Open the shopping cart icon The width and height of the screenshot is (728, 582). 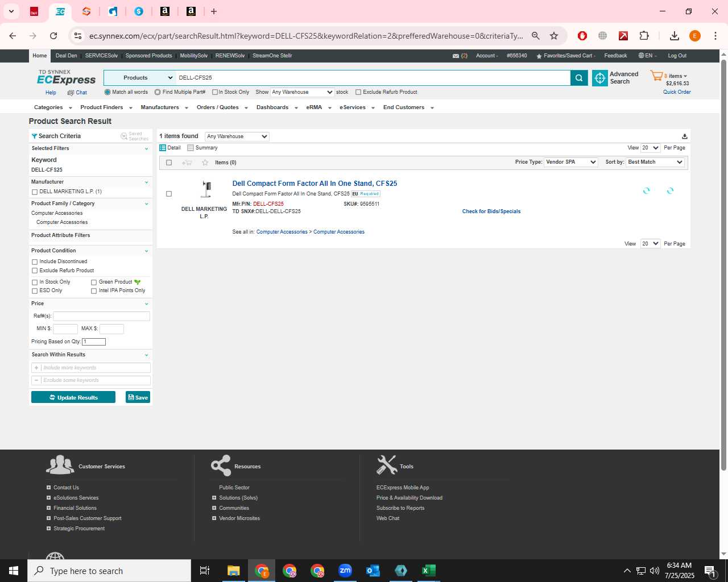(656, 76)
